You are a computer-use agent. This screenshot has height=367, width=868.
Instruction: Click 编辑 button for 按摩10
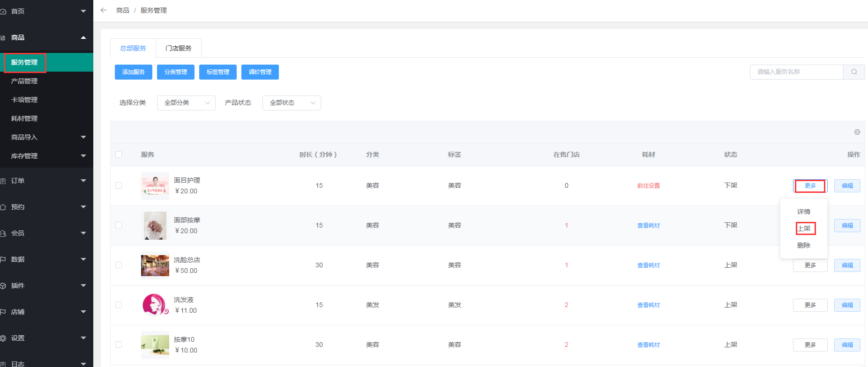[847, 345]
